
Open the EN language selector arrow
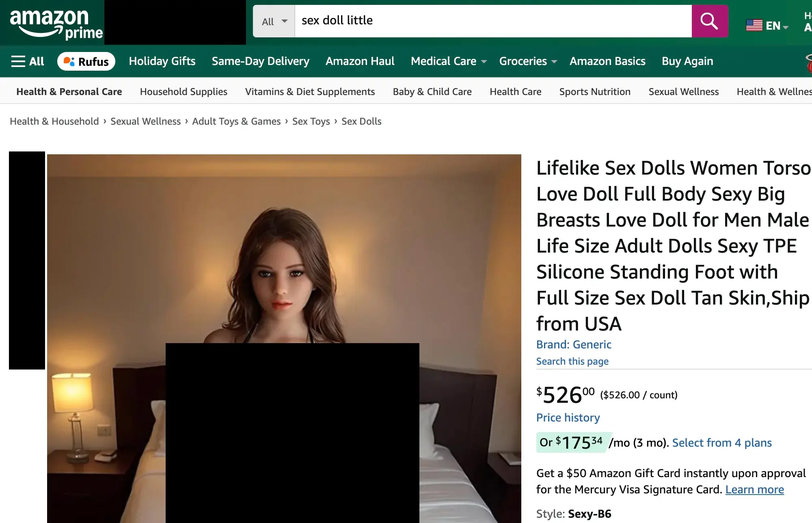(786, 27)
